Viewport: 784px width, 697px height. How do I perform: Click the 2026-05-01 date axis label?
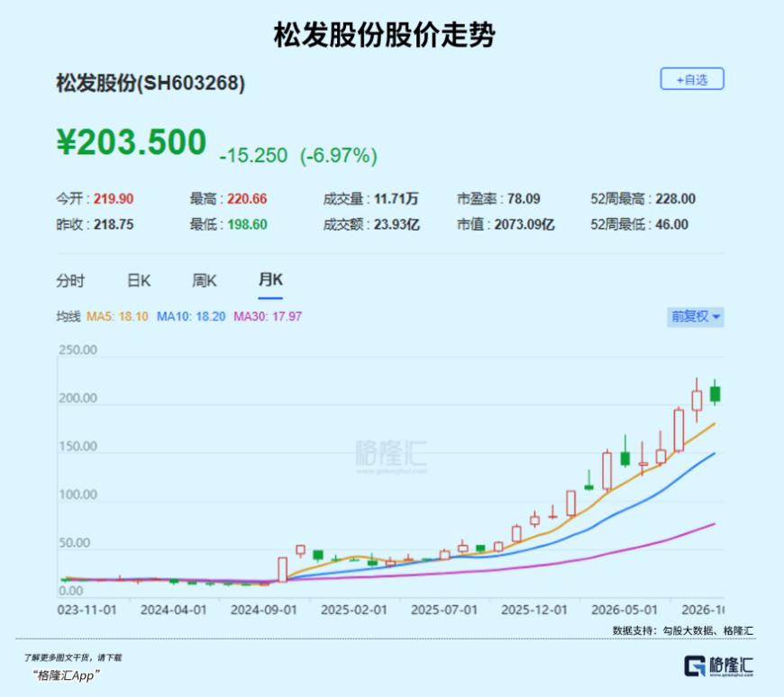(x=624, y=610)
